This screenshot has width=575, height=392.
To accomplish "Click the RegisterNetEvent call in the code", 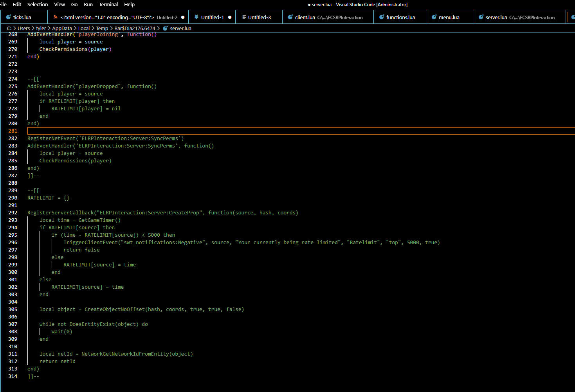I will coord(106,138).
